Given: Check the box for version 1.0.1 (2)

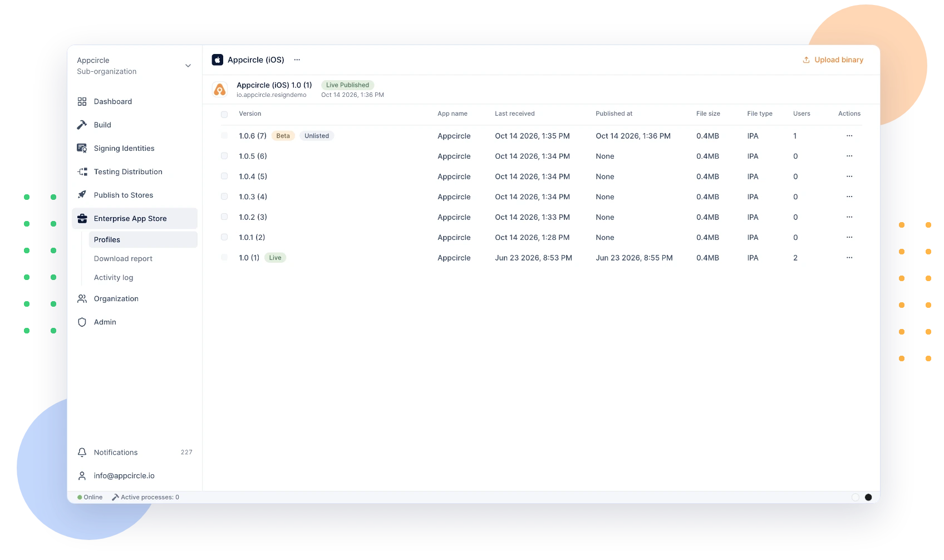Looking at the screenshot, I should click(224, 237).
